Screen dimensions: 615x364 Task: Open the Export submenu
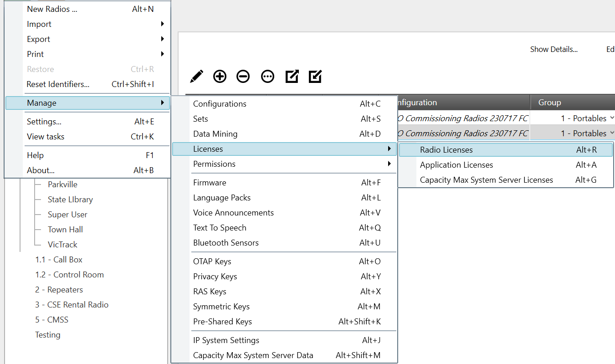pos(87,39)
